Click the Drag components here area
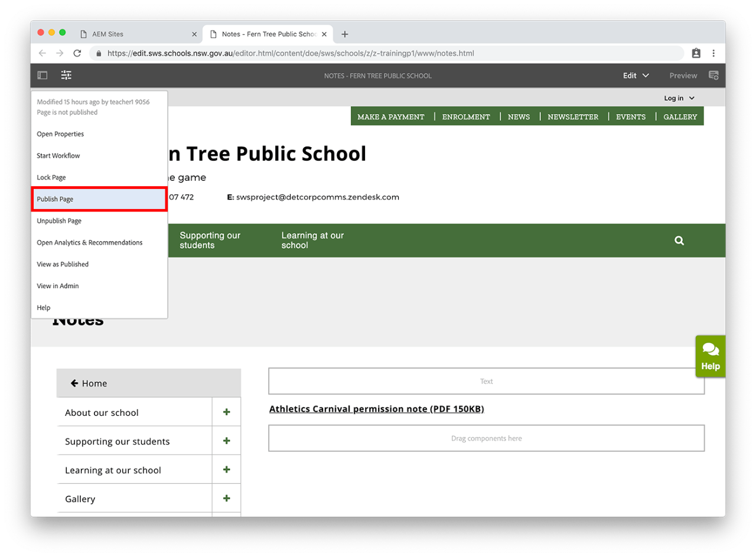Screen dimensions: 756x557 click(x=487, y=438)
